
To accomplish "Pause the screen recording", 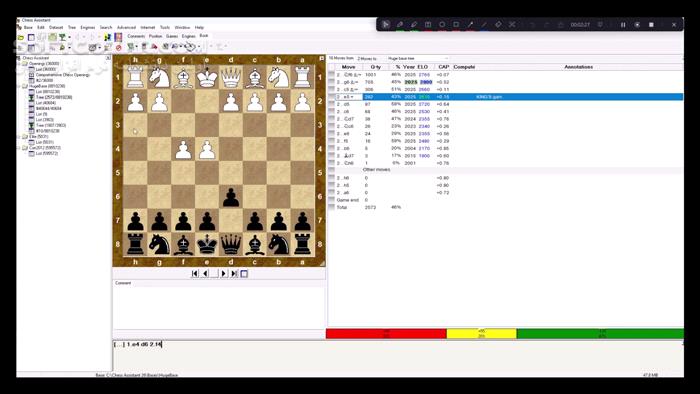I will click(623, 25).
